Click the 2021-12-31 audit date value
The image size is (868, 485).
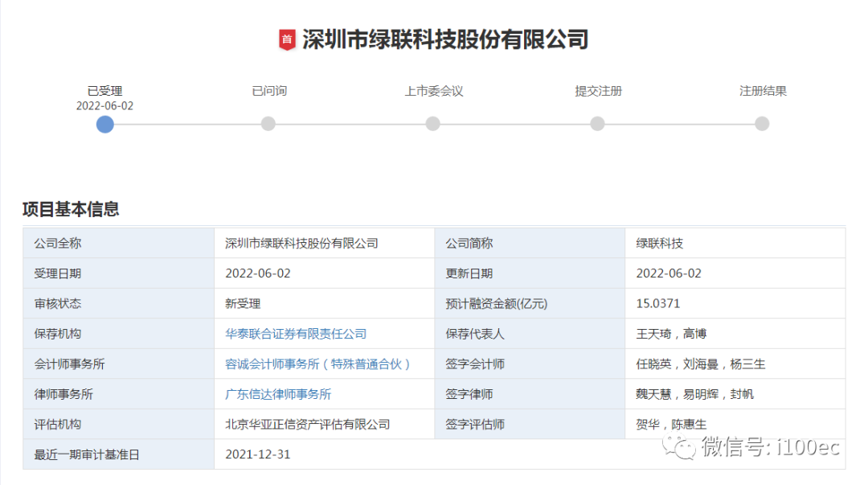257,454
